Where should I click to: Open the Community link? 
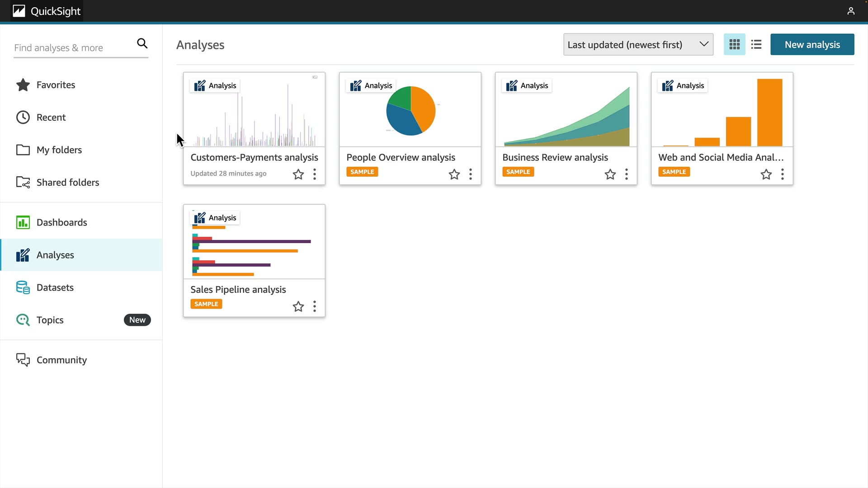tap(61, 360)
